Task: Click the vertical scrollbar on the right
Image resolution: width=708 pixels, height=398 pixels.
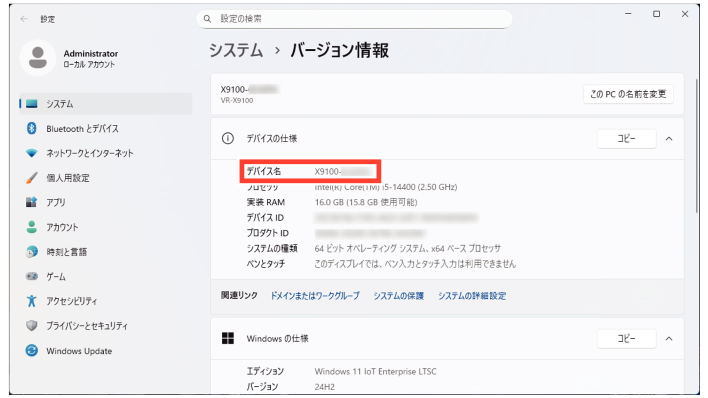Action: point(696,145)
